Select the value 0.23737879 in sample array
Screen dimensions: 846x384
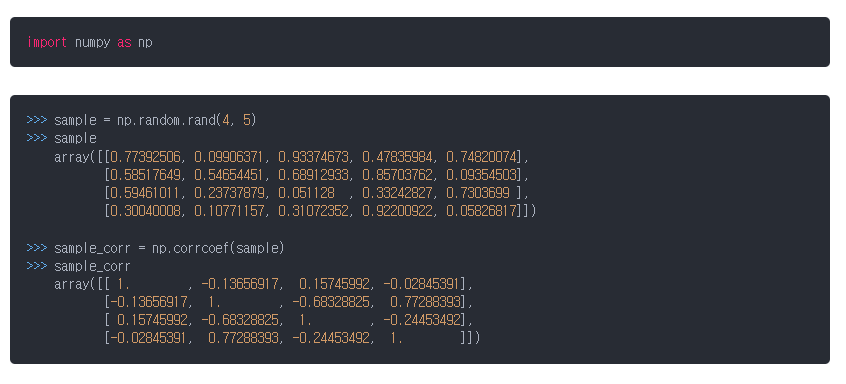pyautogui.click(x=230, y=193)
